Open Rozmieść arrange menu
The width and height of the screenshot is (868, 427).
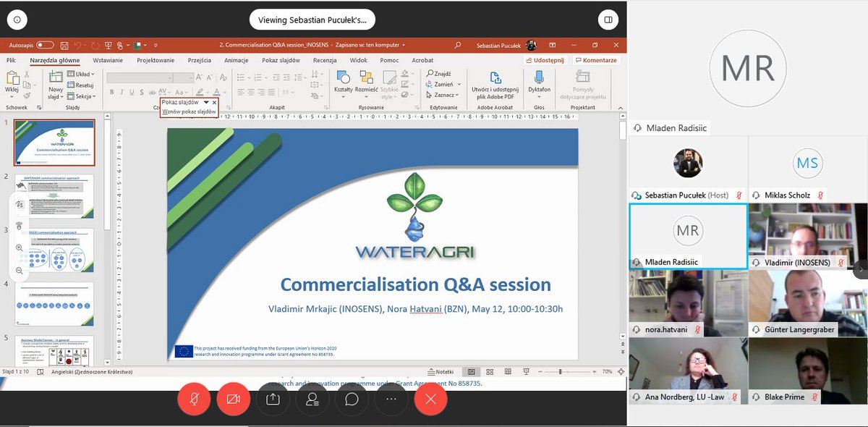pos(366,82)
